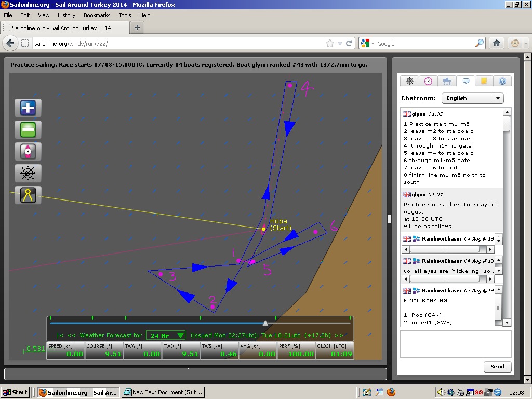Open the History menu
The width and height of the screenshot is (532, 399).
click(x=66, y=15)
